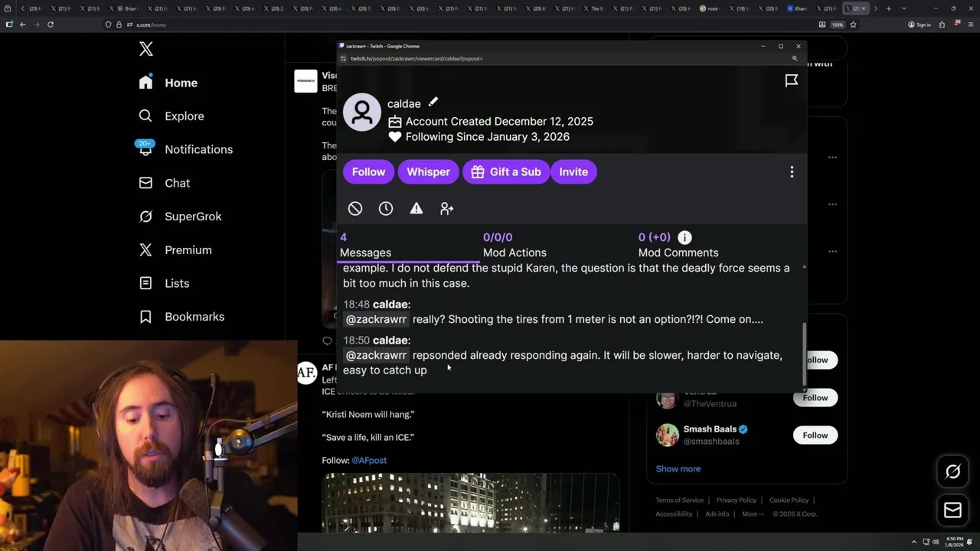This screenshot has height=551, width=980.
Task: Open the night building tweet image
Action: point(471,502)
